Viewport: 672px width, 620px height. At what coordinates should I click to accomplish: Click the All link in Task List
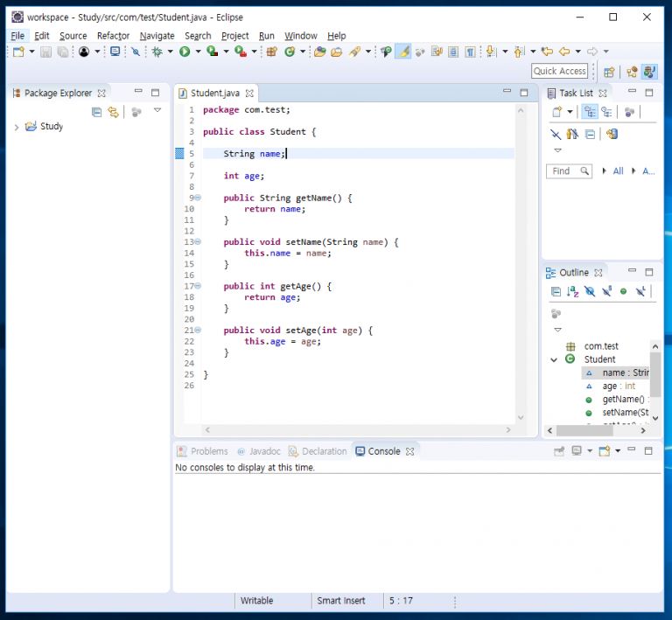pos(618,171)
